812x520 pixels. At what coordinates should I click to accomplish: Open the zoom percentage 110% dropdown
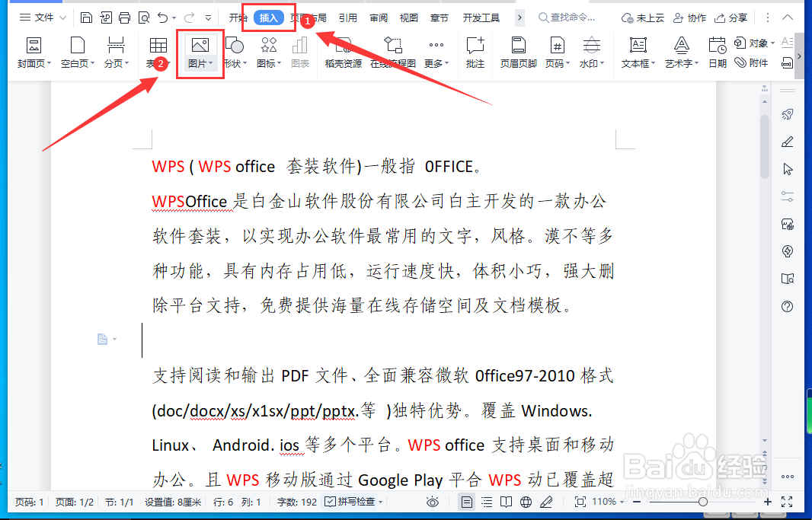pos(621,502)
